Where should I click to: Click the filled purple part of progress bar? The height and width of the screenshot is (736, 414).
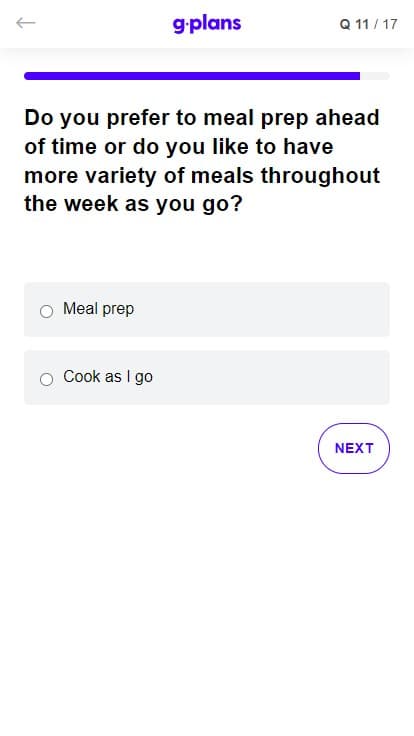(x=192, y=76)
